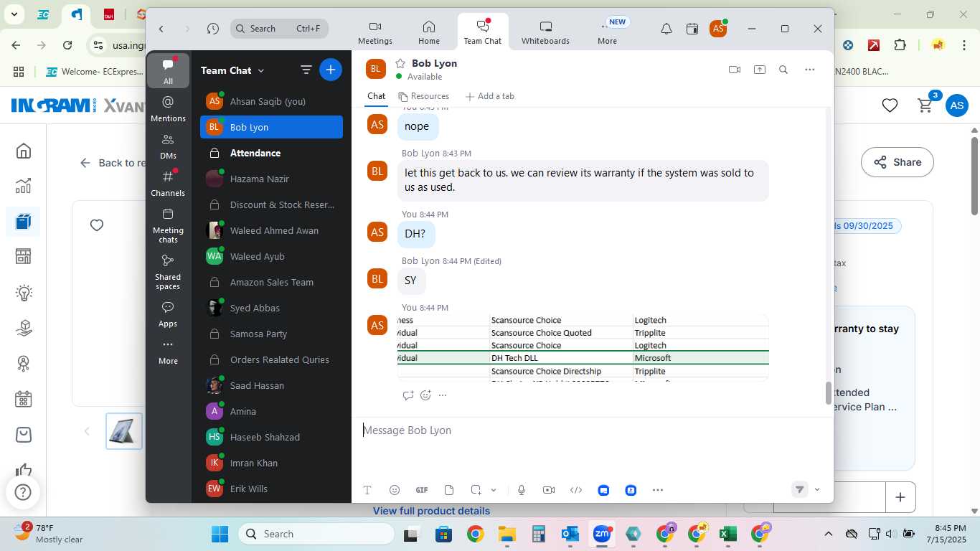The height and width of the screenshot is (551, 980).
Task: Open GIF picker in composer
Action: [422, 490]
